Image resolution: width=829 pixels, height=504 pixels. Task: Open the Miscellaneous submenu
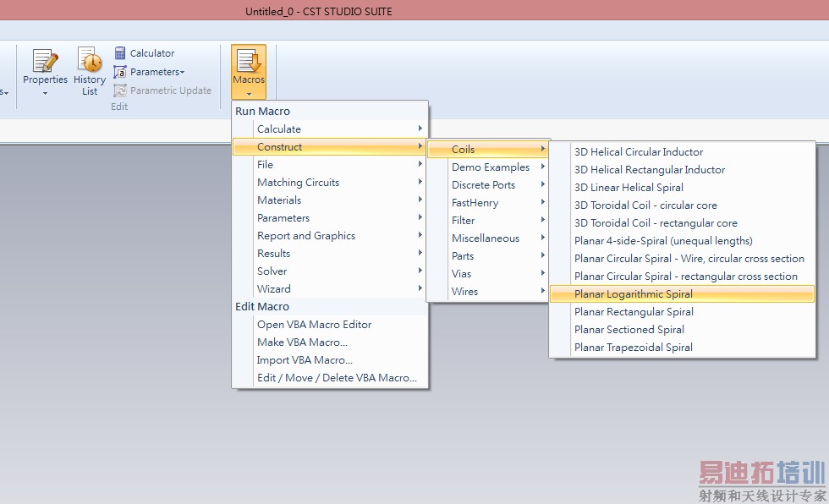[487, 238]
